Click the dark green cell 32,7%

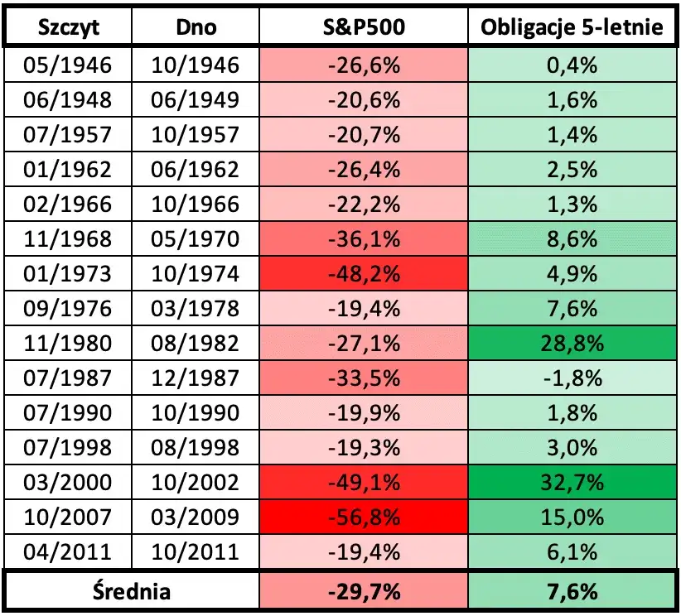pos(572,484)
